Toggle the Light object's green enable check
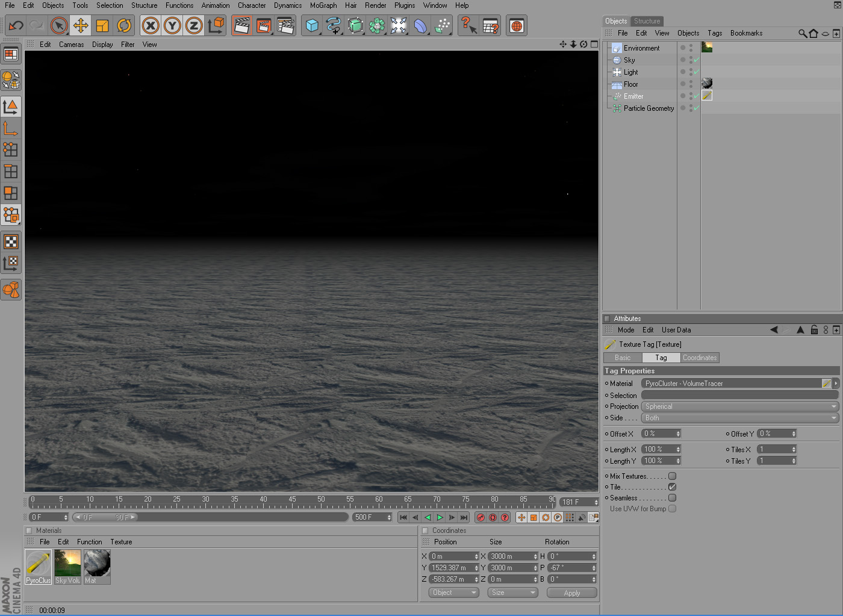Viewport: 843px width, 616px height. click(x=697, y=72)
